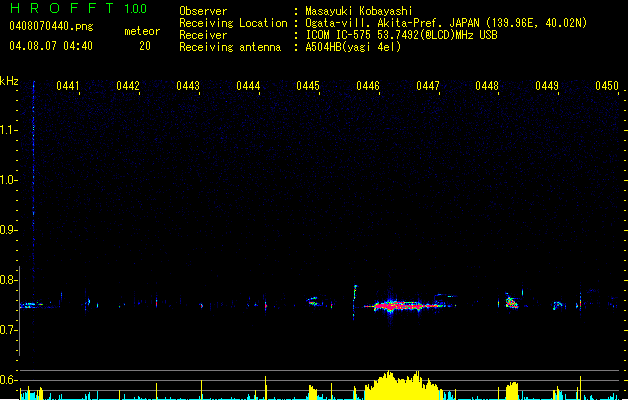Screen dimensions: 629x400
Task: Click the 0446 time marker
Action: point(368,85)
